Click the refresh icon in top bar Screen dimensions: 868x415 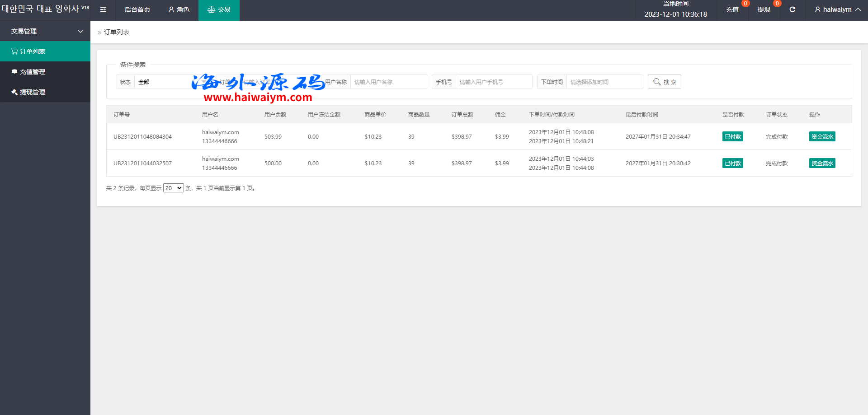pyautogui.click(x=792, y=9)
